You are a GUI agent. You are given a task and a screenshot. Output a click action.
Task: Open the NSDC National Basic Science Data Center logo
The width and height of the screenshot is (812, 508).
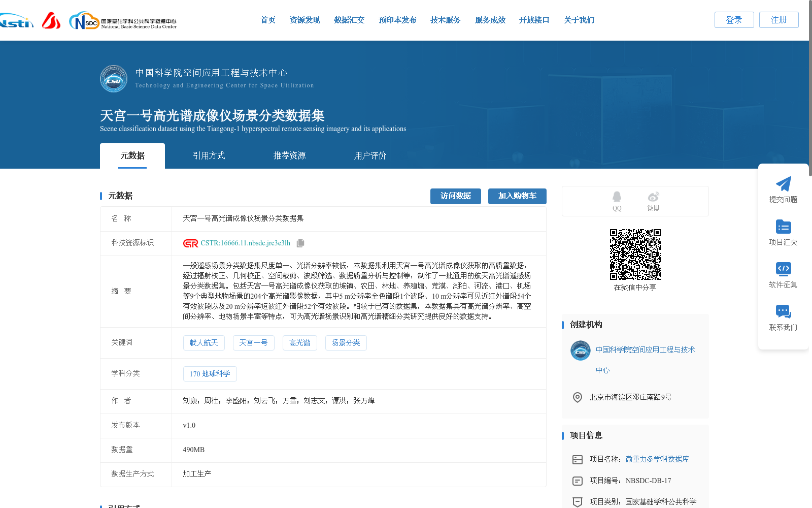[x=123, y=21]
